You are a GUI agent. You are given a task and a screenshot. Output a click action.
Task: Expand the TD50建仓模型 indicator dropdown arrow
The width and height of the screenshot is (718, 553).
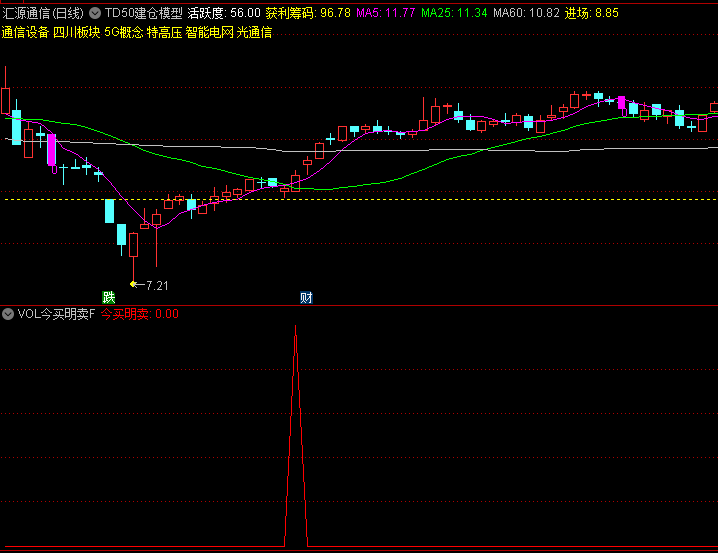[95, 13]
